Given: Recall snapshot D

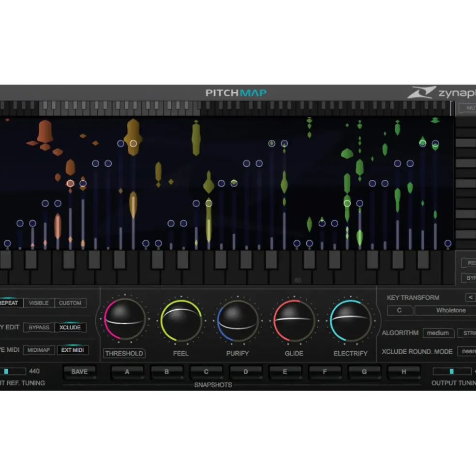Looking at the screenshot, I should 246,372.
